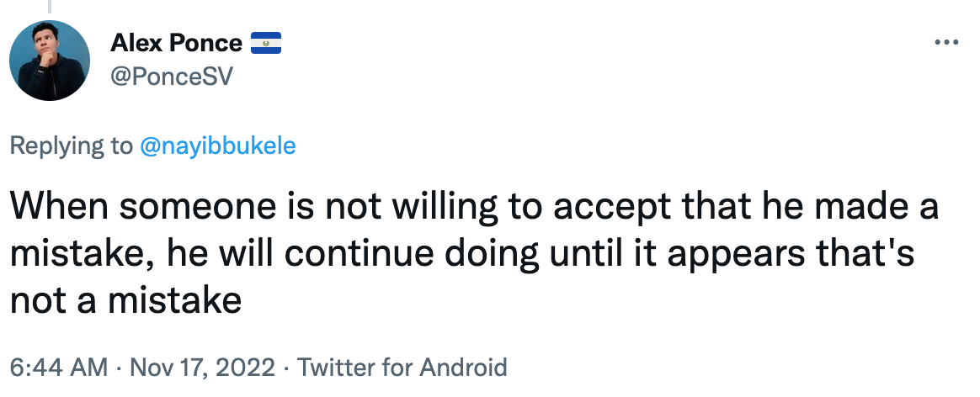Image resolution: width=980 pixels, height=397 pixels.
Task: Click the 6:44 AM timestamp
Action: click(x=58, y=368)
